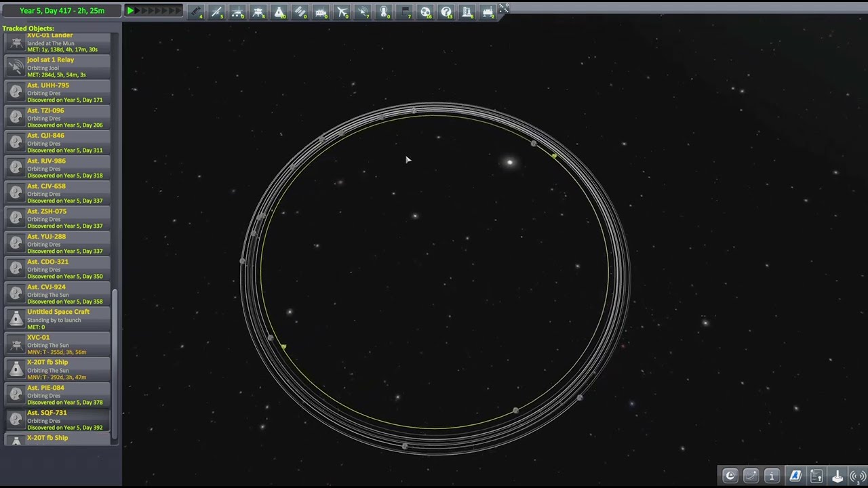Screen dimensions: 868x488
Task: Select asteroid Ast. UHH-795
Action: (x=58, y=92)
